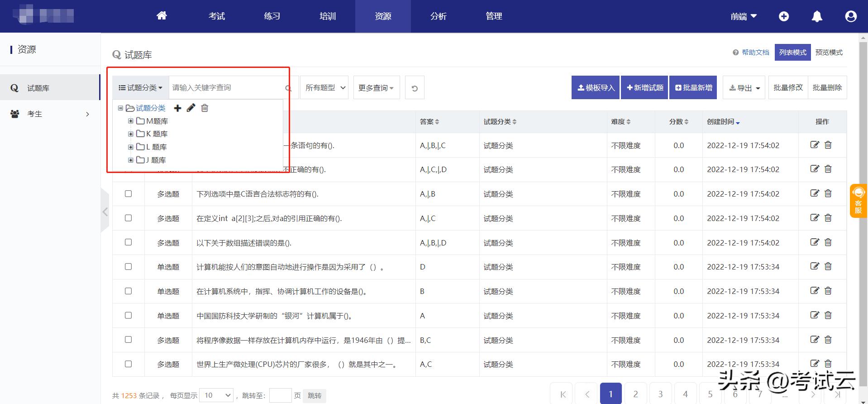The image size is (868, 404).
Task: Open the 培训 menu
Action: 328,16
